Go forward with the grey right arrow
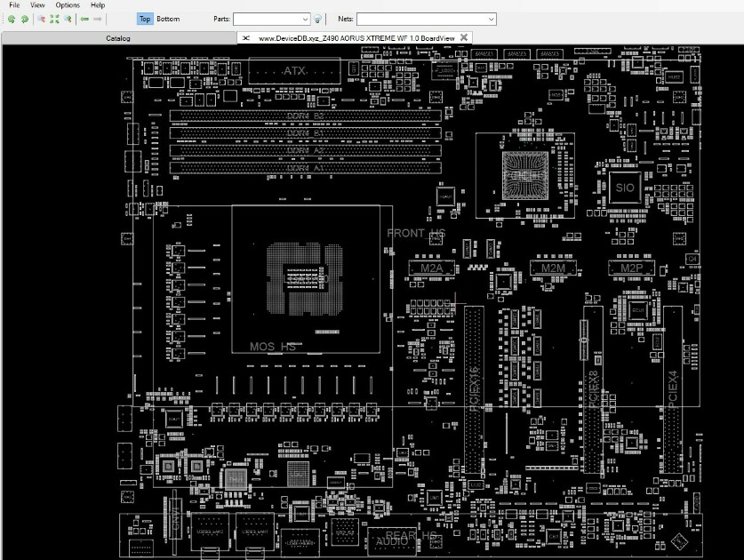744x560 pixels. pyautogui.click(x=98, y=19)
